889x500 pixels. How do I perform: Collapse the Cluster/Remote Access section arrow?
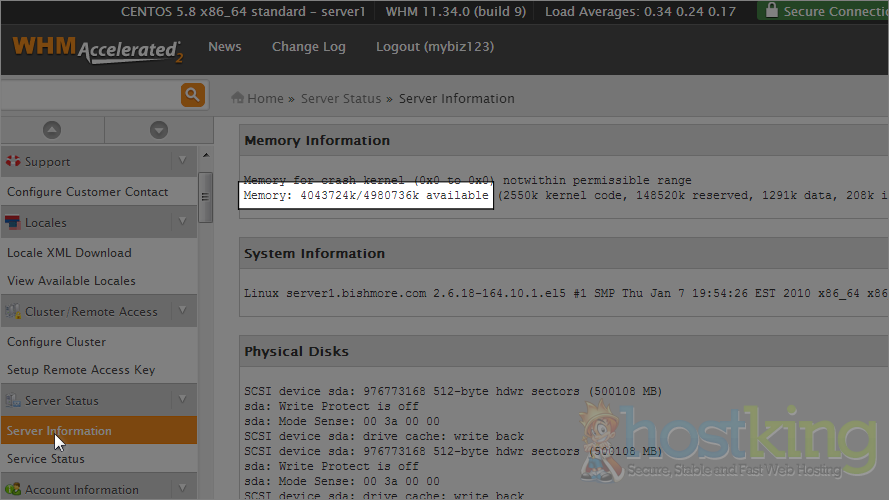click(181, 311)
